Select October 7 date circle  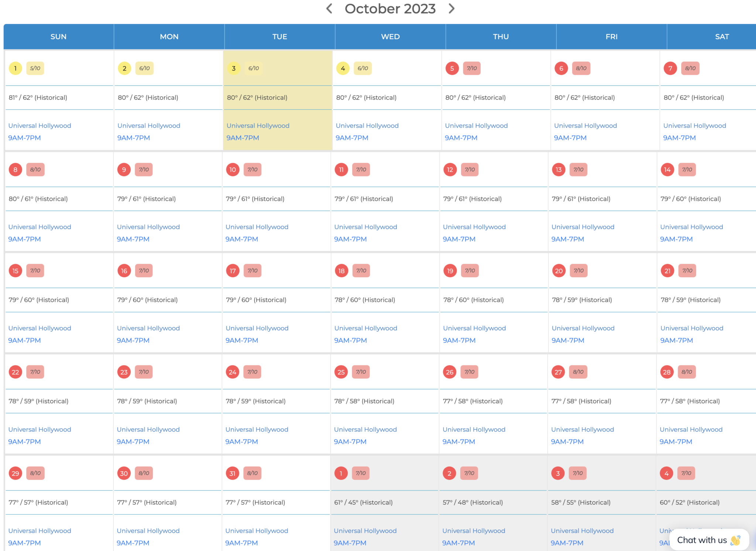tap(670, 68)
